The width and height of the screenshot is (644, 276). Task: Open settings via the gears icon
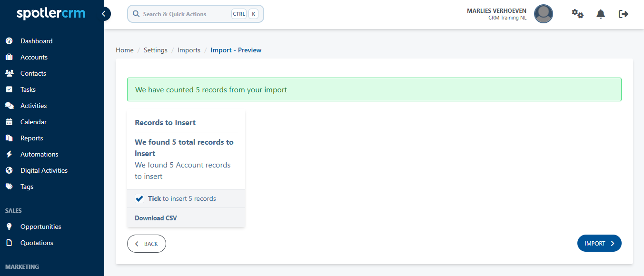[x=577, y=14]
